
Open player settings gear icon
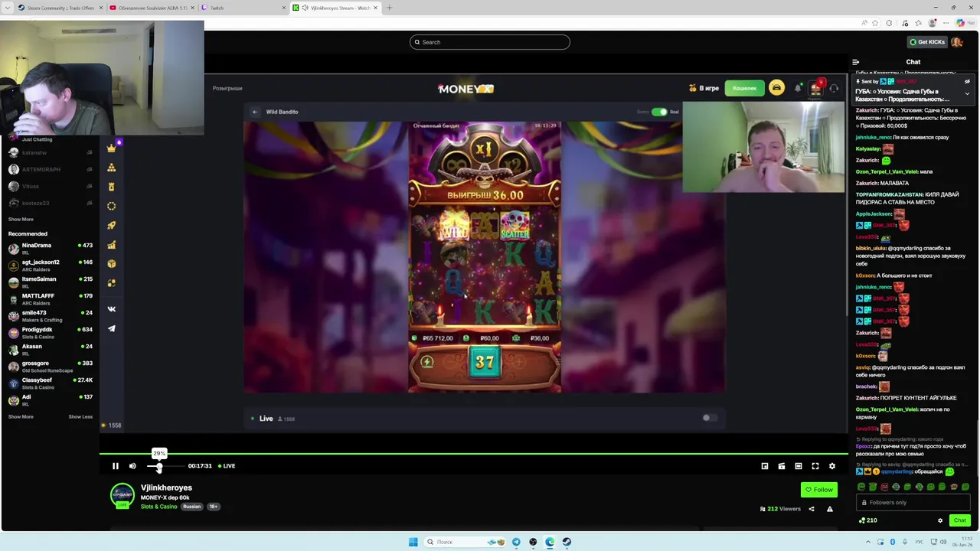832,466
